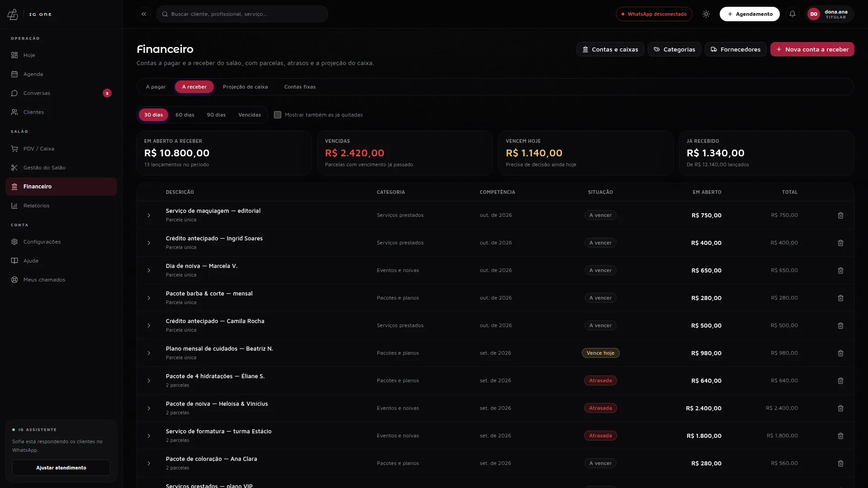The width and height of the screenshot is (868, 488).
Task: Delete the Serviço de formatura — turma Estácio entry
Action: (x=840, y=436)
